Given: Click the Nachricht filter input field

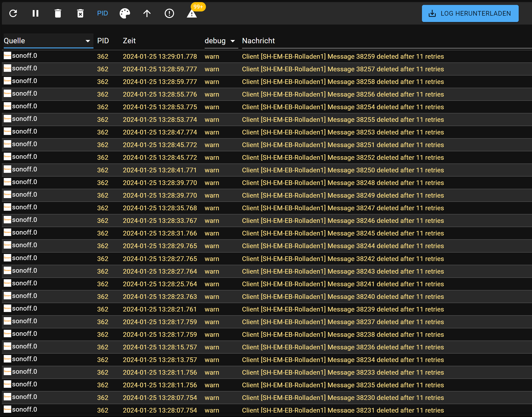Looking at the screenshot, I should [x=387, y=41].
